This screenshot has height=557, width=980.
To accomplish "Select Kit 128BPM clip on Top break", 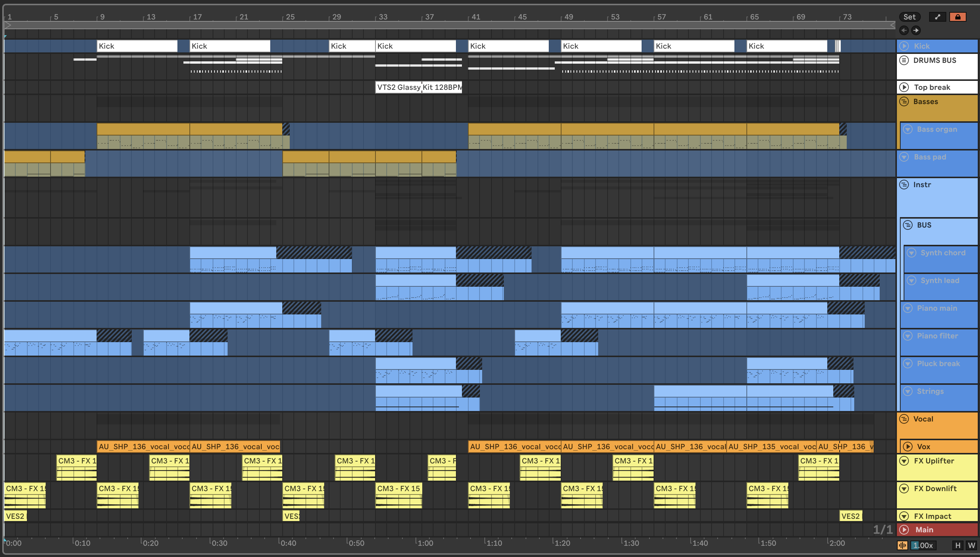I will tap(442, 87).
